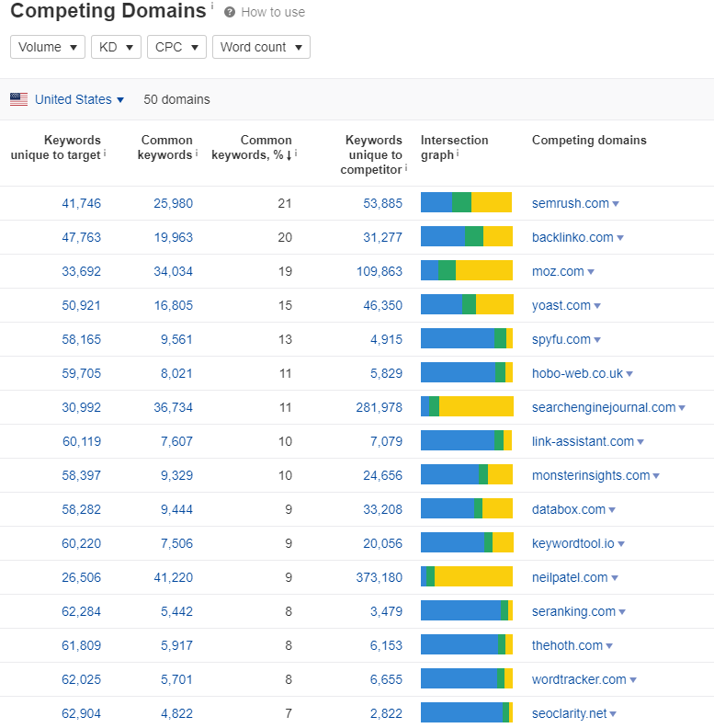
Task: Click 25,980 common keywords value
Action: point(173,203)
